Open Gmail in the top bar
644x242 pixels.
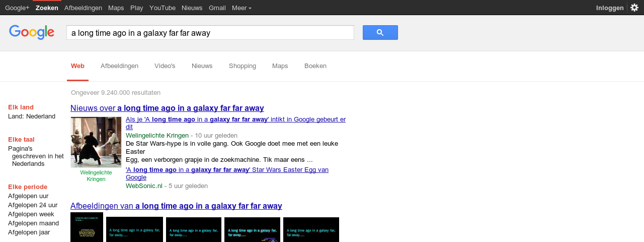pos(217,8)
